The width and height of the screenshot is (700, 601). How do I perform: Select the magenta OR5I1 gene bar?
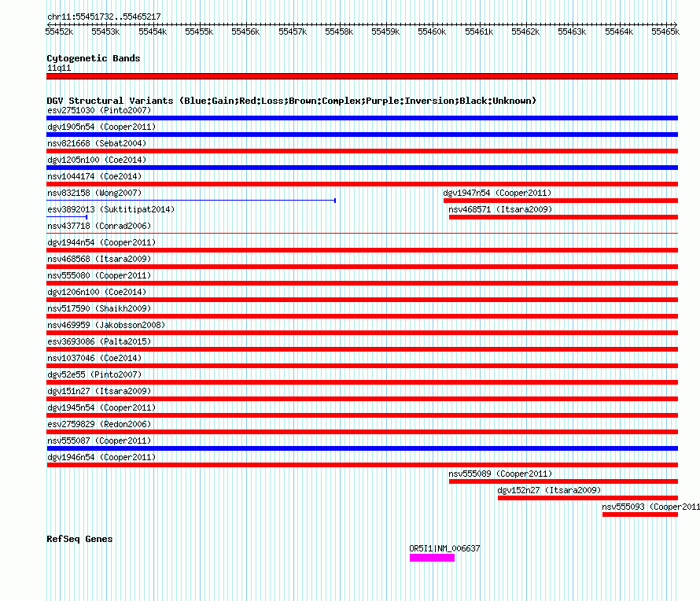point(432,558)
